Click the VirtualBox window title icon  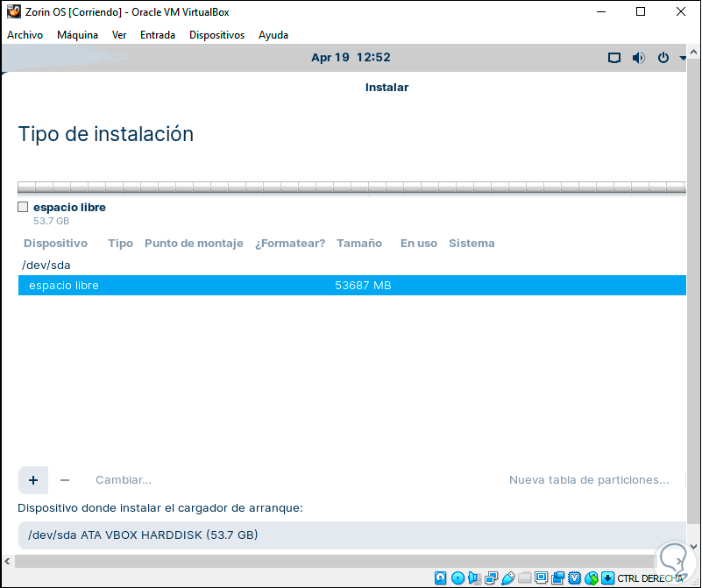[13, 11]
